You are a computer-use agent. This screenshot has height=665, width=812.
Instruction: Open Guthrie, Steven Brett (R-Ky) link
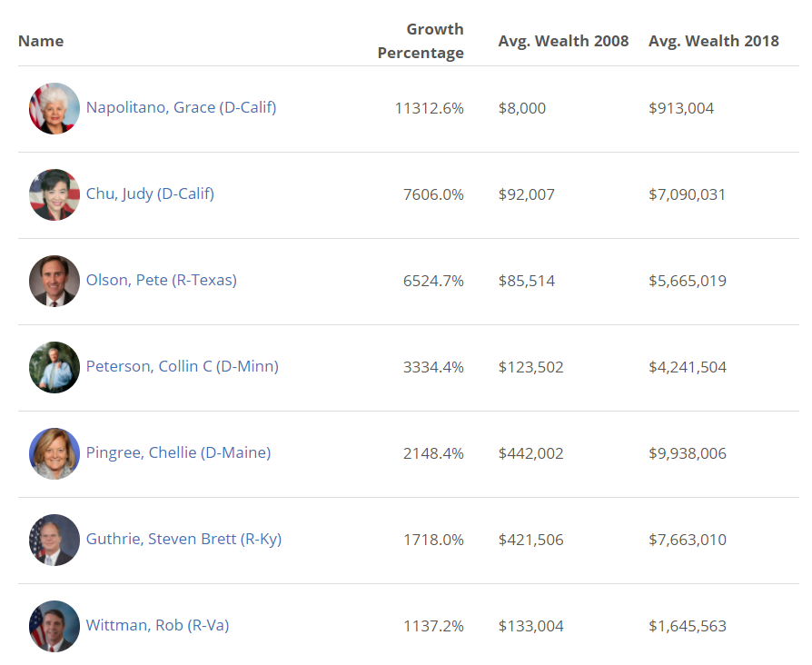(183, 539)
